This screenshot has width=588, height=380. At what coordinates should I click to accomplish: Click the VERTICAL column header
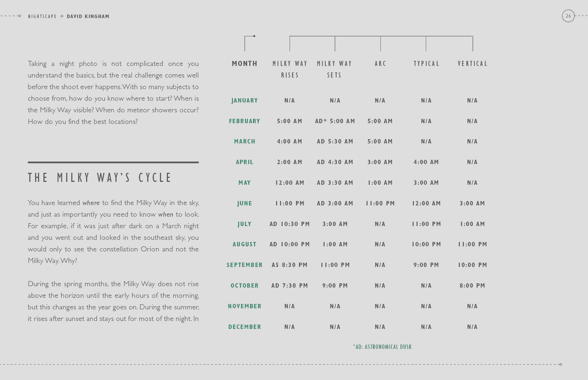point(473,64)
